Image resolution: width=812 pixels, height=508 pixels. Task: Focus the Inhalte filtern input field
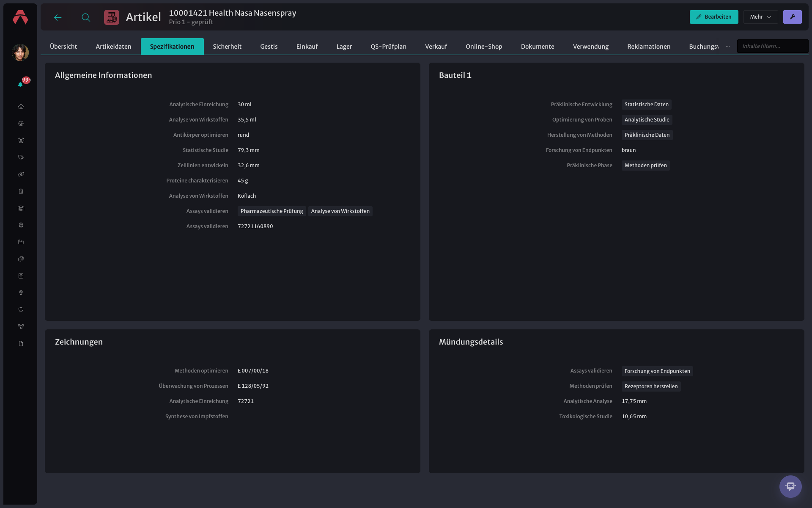coord(772,46)
